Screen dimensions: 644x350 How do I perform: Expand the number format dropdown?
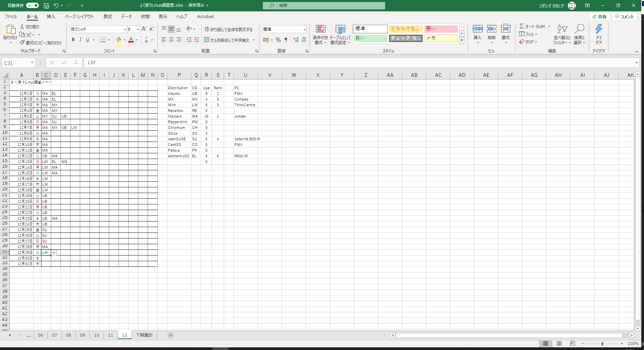[x=304, y=29]
